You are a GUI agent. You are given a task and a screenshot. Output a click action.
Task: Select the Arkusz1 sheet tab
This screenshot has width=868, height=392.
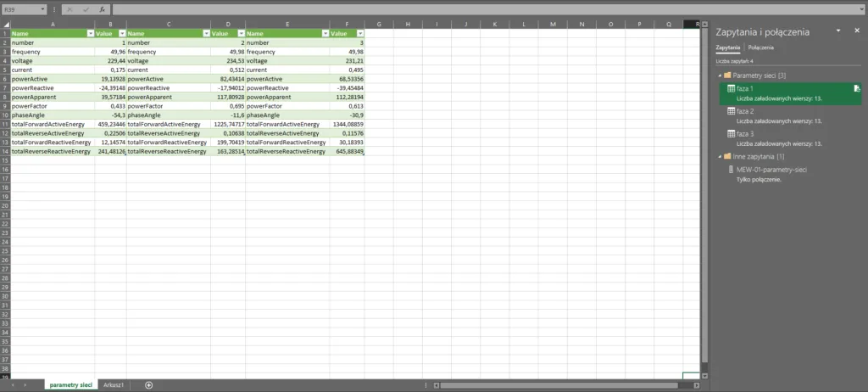[114, 385]
